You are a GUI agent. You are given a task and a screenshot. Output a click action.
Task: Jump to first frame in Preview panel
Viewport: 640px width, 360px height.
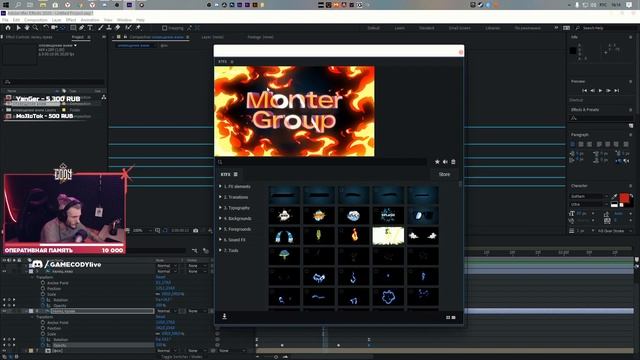tap(584, 91)
